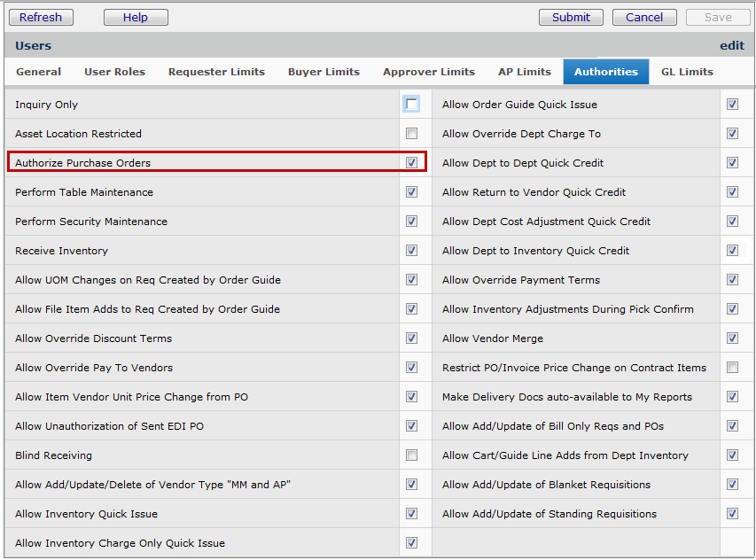Uncheck Allow Inventory Quick Issue
756x560 pixels.
[411, 514]
